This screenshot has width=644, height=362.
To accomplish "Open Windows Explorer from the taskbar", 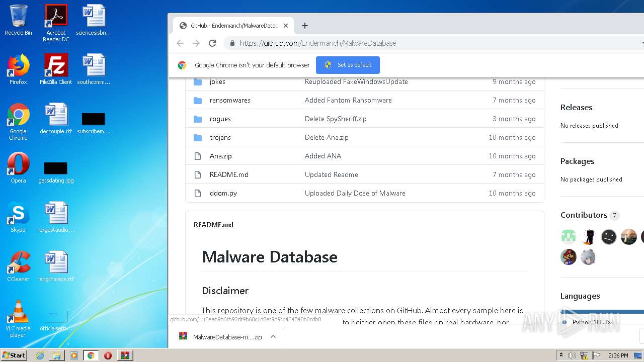I will tap(57, 355).
